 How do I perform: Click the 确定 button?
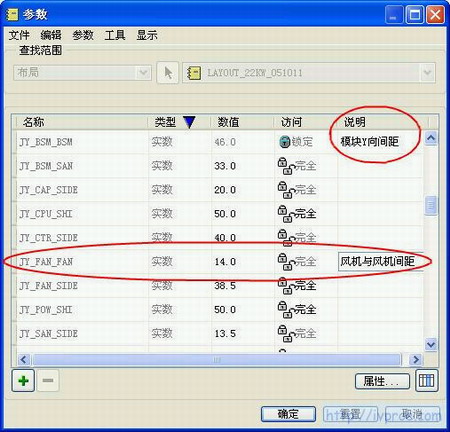tap(288, 414)
